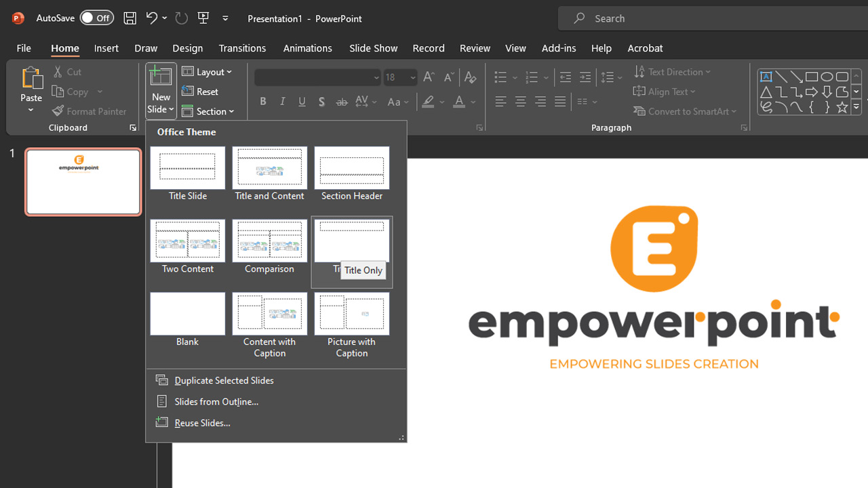Toggle strikethrough formatting
Screen dimensions: 868x488
[342, 102]
